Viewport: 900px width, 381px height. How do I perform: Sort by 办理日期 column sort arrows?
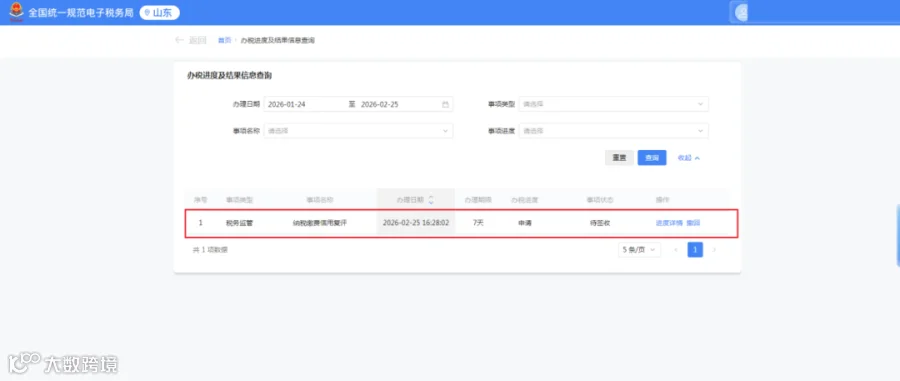[x=431, y=200]
